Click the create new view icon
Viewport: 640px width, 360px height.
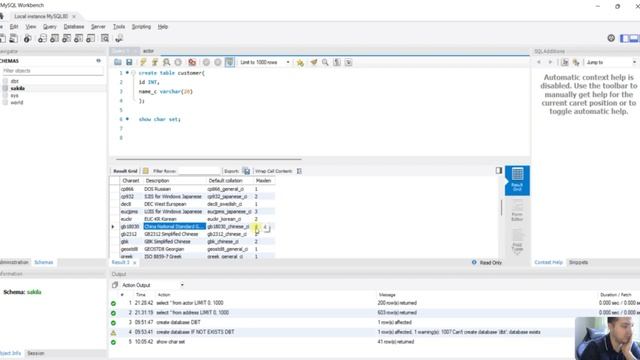67,38
